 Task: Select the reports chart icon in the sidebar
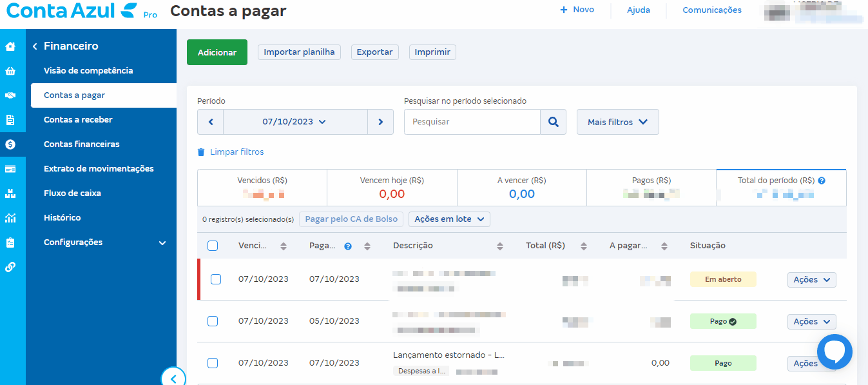point(12,217)
